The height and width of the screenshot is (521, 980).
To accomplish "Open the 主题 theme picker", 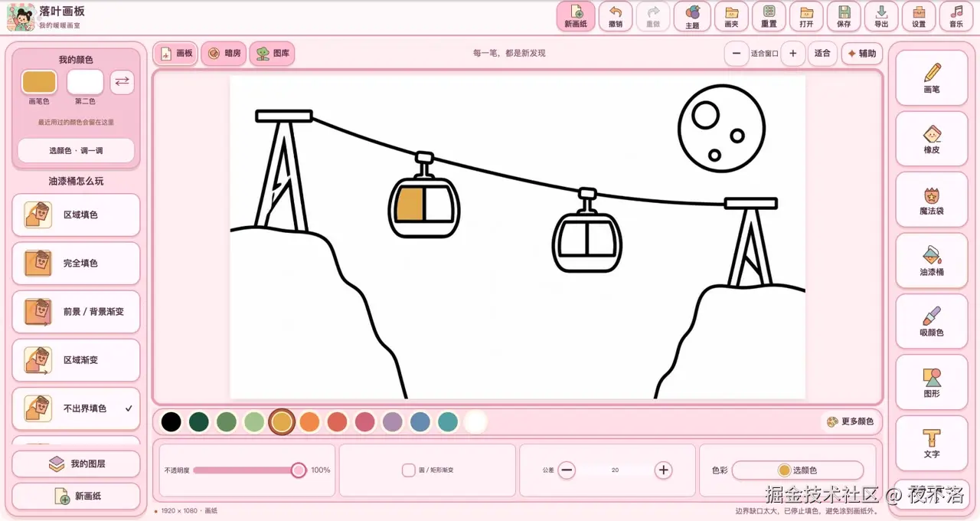I will 692,16.
